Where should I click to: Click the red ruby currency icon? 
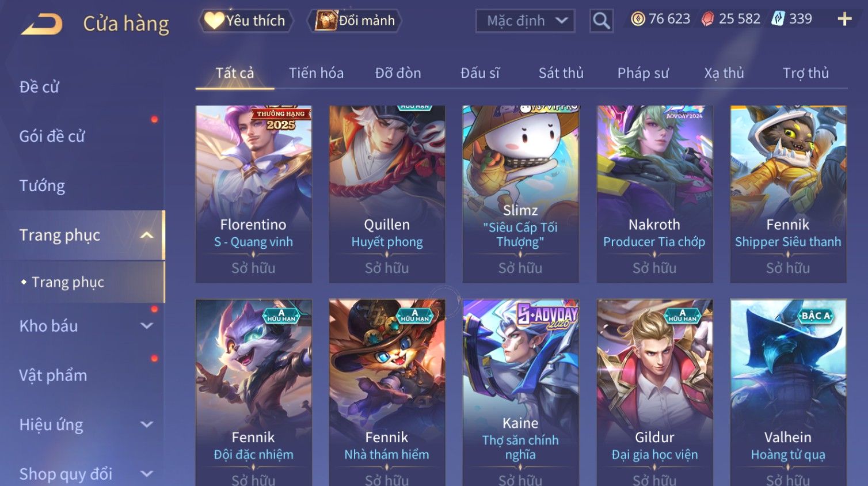point(707,19)
